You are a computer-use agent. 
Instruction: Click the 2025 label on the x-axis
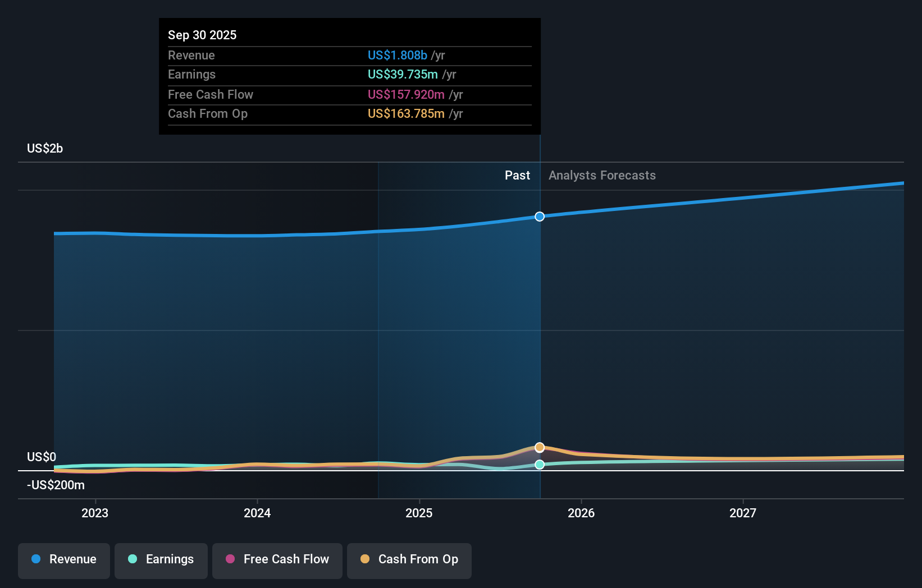[x=420, y=512]
